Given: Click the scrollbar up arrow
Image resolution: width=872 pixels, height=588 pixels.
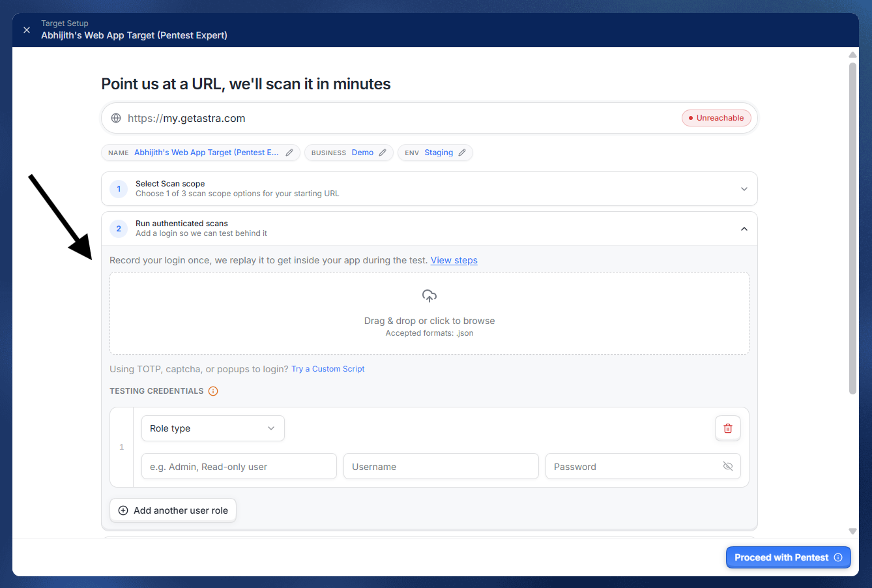Looking at the screenshot, I should 852,55.
